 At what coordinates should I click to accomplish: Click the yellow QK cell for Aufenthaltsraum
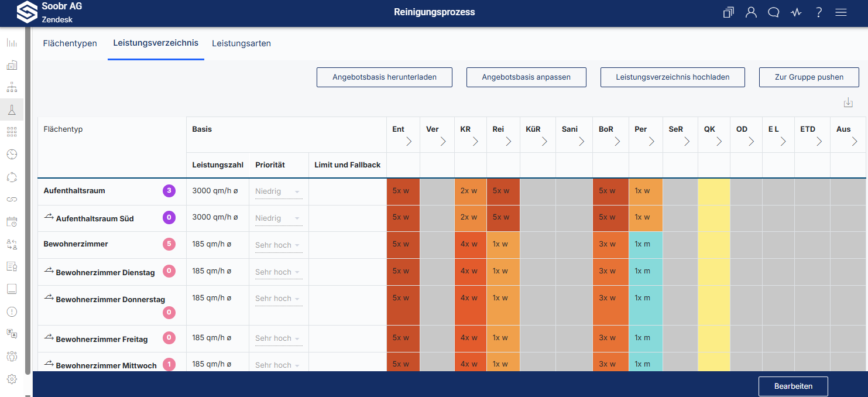pos(713,191)
